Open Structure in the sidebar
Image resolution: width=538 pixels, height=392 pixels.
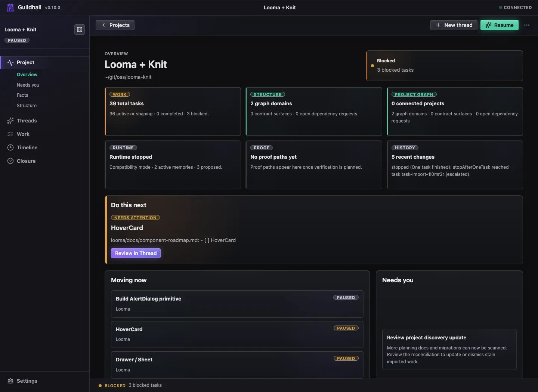click(27, 106)
